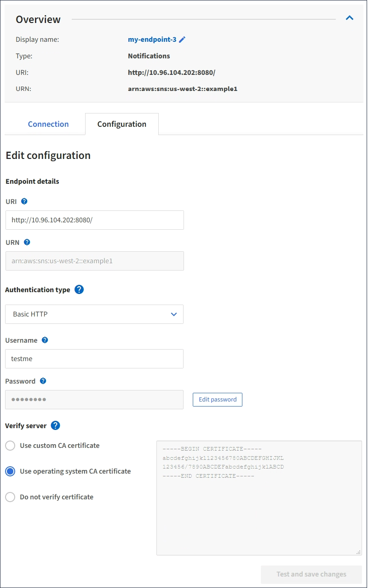Click the Username help icon
The width and height of the screenshot is (368, 588).
[x=45, y=340]
